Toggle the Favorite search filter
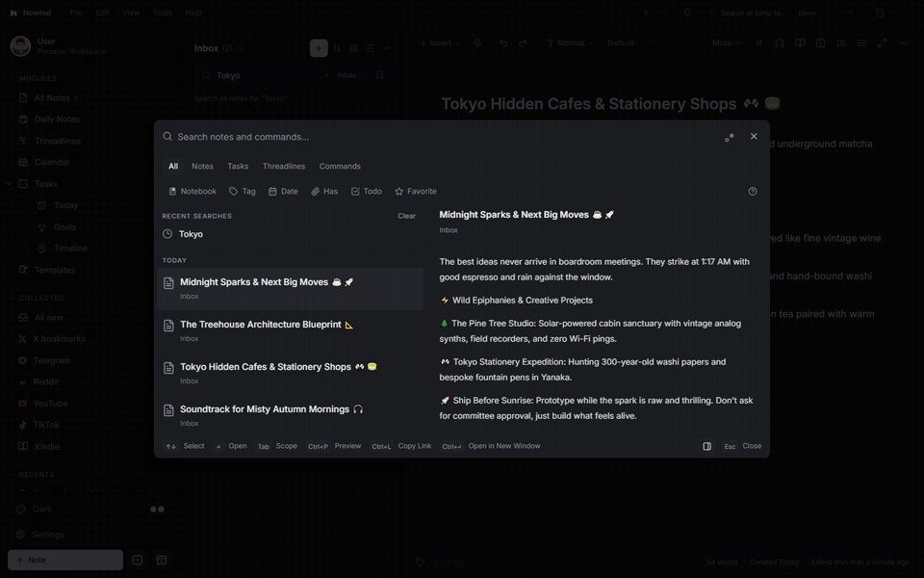924x578 pixels. [x=416, y=192]
